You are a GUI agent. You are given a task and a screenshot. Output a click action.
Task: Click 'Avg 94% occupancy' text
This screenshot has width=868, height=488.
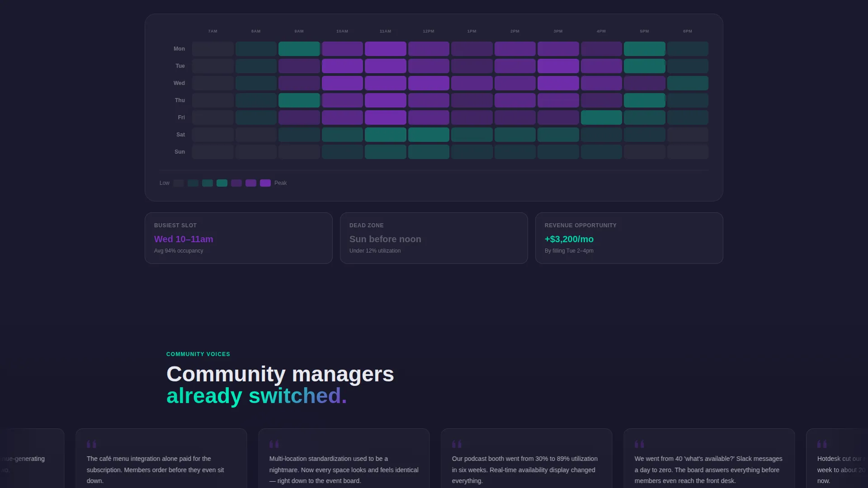179,251
